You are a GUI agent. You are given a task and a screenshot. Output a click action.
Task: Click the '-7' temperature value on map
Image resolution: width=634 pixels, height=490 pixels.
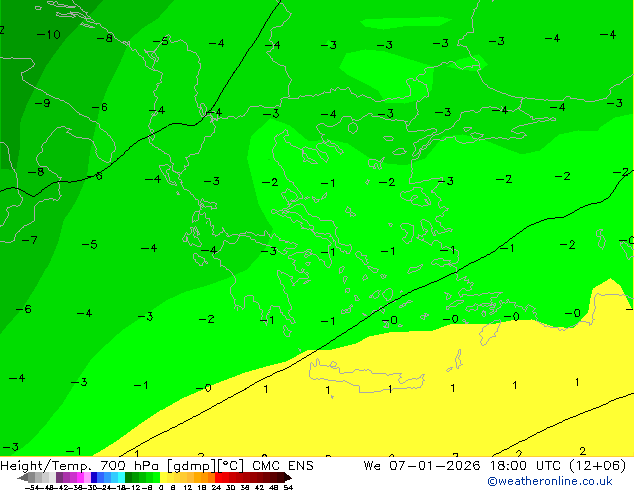(30, 240)
